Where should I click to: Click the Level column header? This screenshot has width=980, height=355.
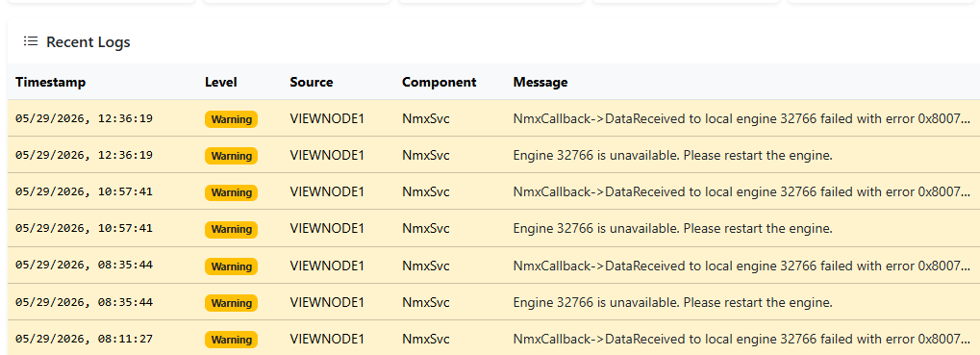click(220, 82)
